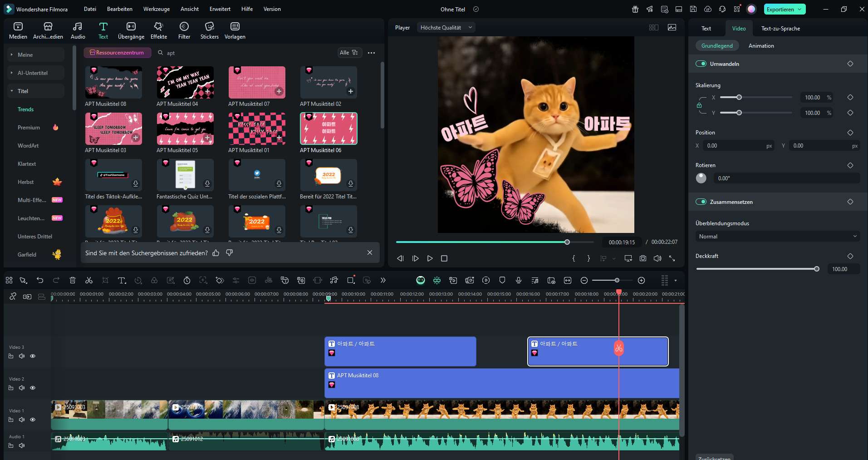
Task: Click the player progress bar handle
Action: (x=567, y=242)
